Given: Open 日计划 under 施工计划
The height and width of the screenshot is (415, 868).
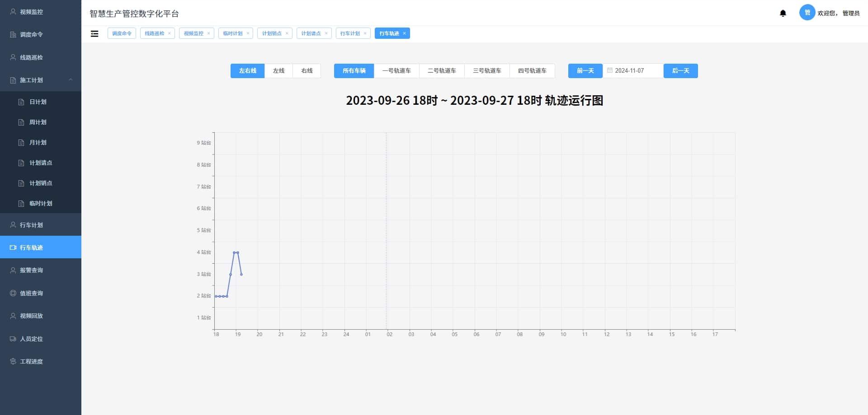Looking at the screenshot, I should [41, 102].
